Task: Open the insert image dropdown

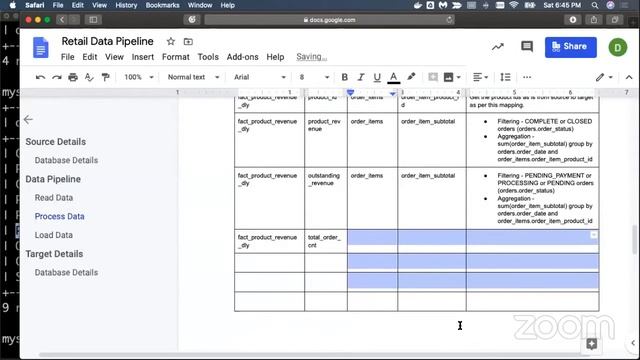Action: click(x=452, y=77)
